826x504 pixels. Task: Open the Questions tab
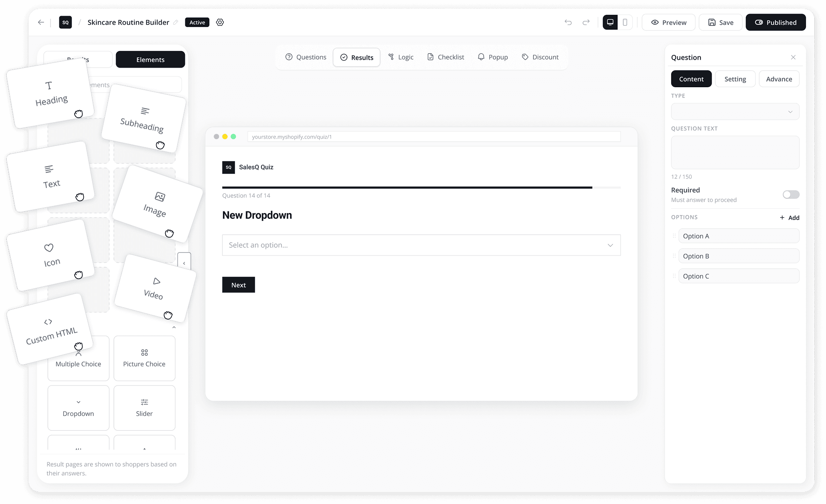click(x=306, y=57)
